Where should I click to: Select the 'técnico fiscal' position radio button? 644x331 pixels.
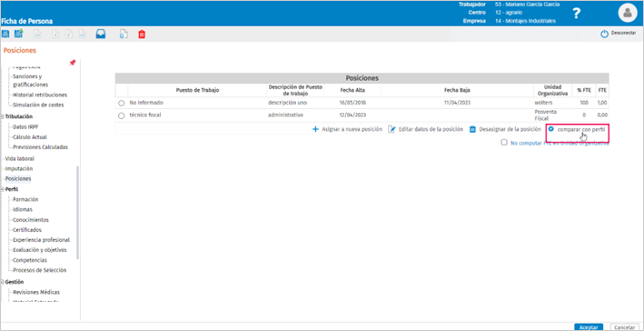[121, 116]
